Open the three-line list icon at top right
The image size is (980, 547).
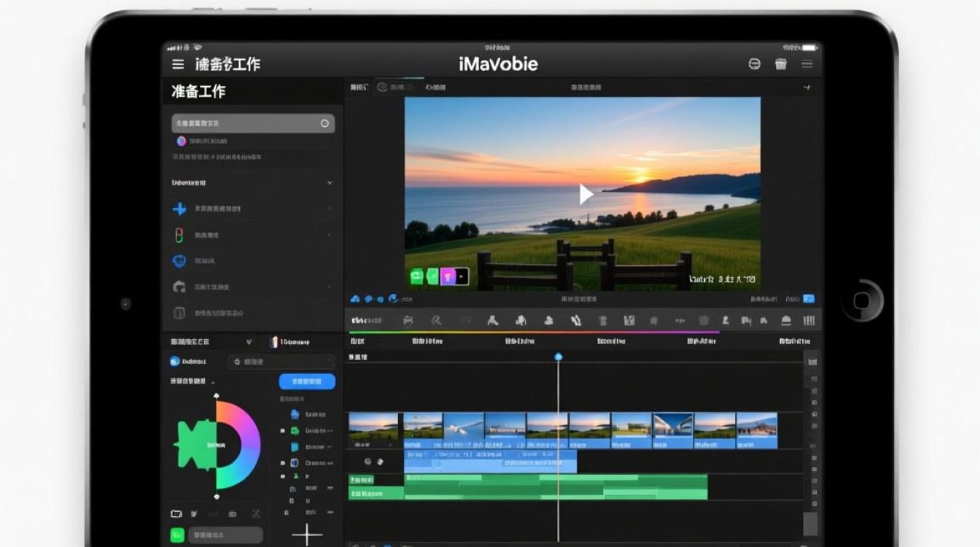(807, 64)
